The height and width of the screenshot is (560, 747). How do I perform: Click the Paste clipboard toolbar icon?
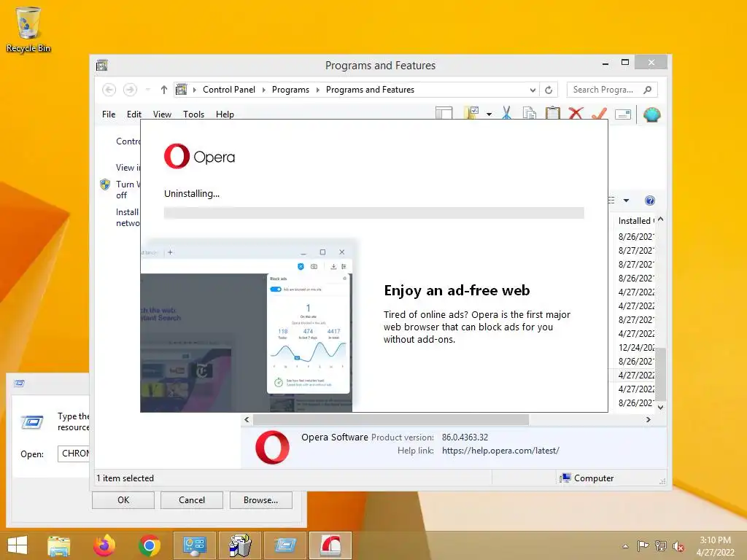point(553,113)
